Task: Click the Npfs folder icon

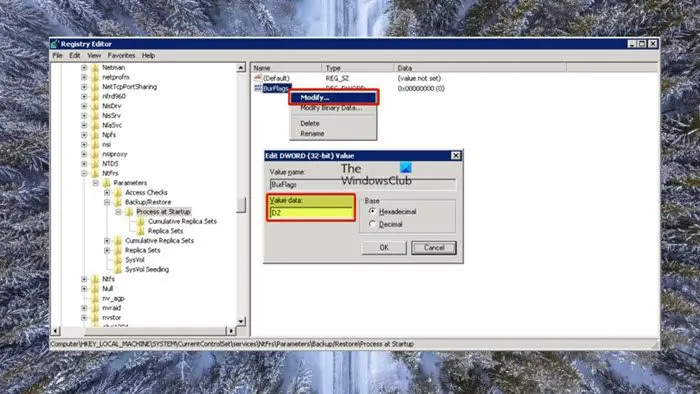Action: pyautogui.click(x=95, y=135)
